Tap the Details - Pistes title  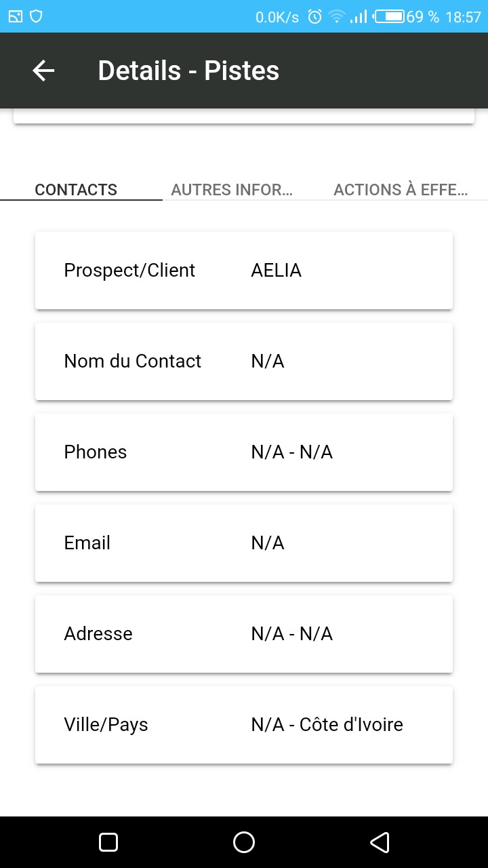(x=188, y=71)
